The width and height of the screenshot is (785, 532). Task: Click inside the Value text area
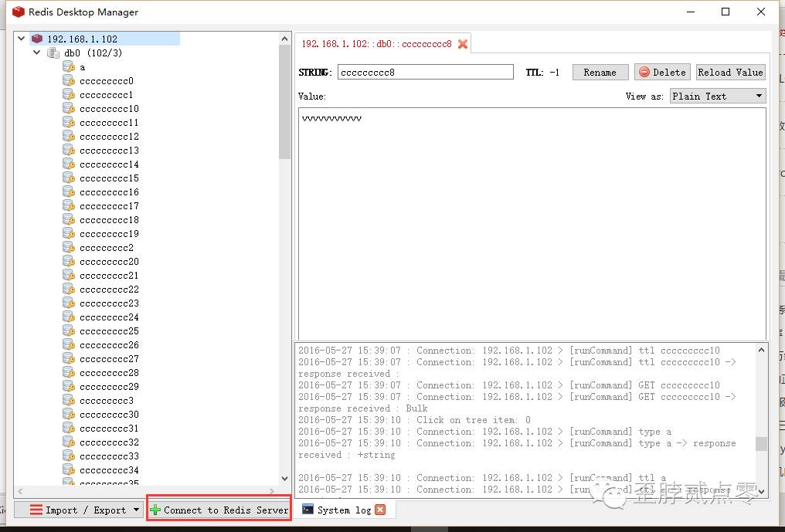pyautogui.click(x=532, y=223)
